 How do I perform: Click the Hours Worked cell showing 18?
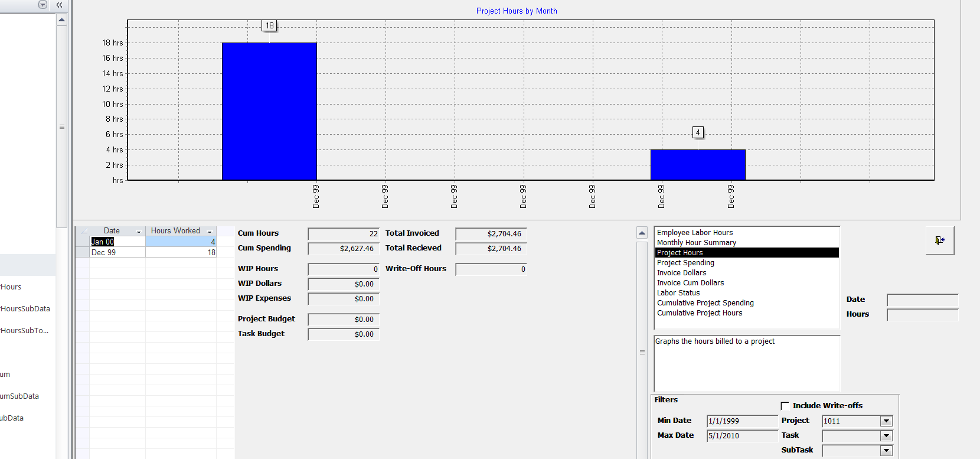tap(181, 252)
